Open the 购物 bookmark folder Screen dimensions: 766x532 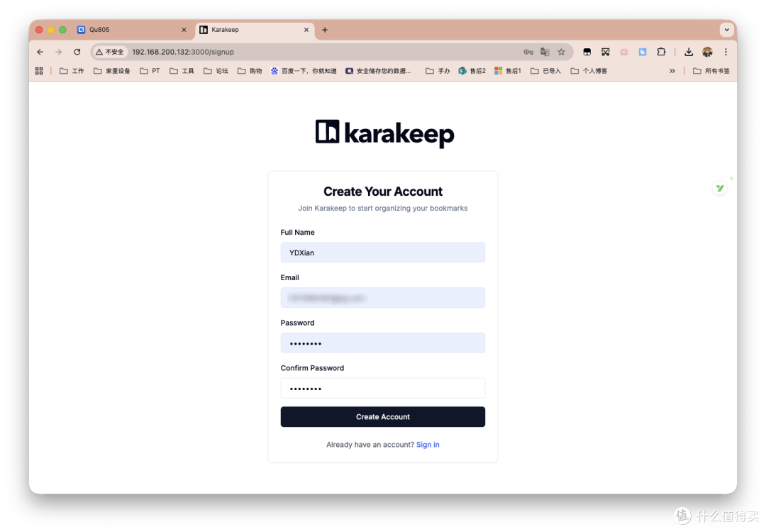pyautogui.click(x=250, y=71)
